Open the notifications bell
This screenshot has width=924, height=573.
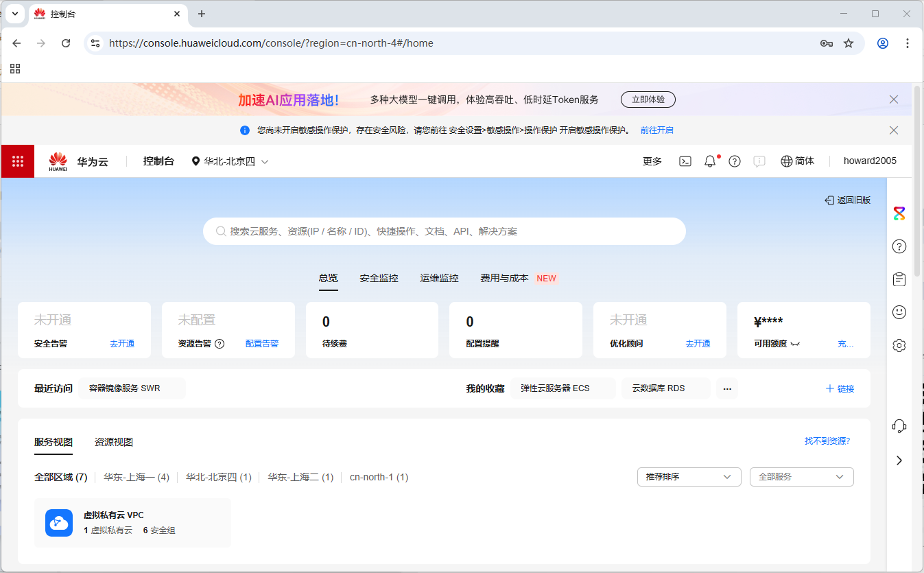click(710, 161)
